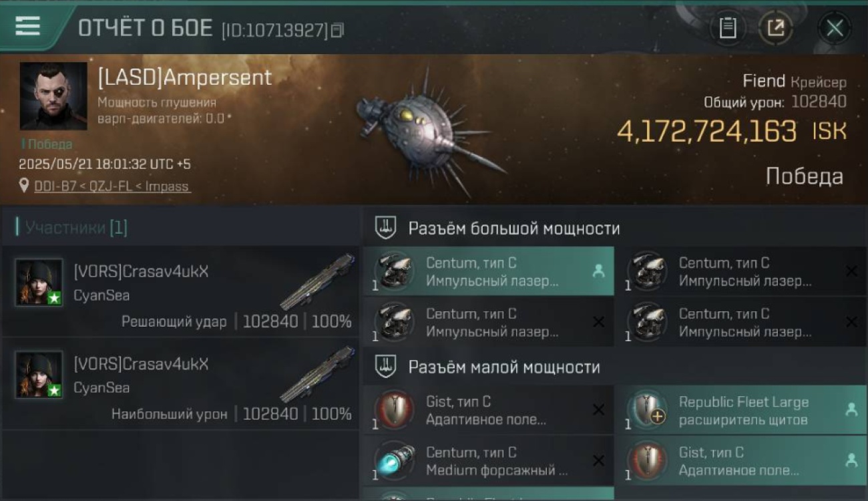Viewport: 868px width, 501px height.
Task: Close the battle report window
Action: point(835,28)
